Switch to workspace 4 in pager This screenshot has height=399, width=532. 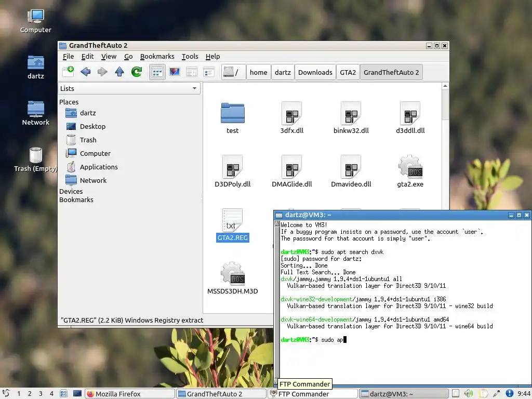pyautogui.click(x=51, y=394)
